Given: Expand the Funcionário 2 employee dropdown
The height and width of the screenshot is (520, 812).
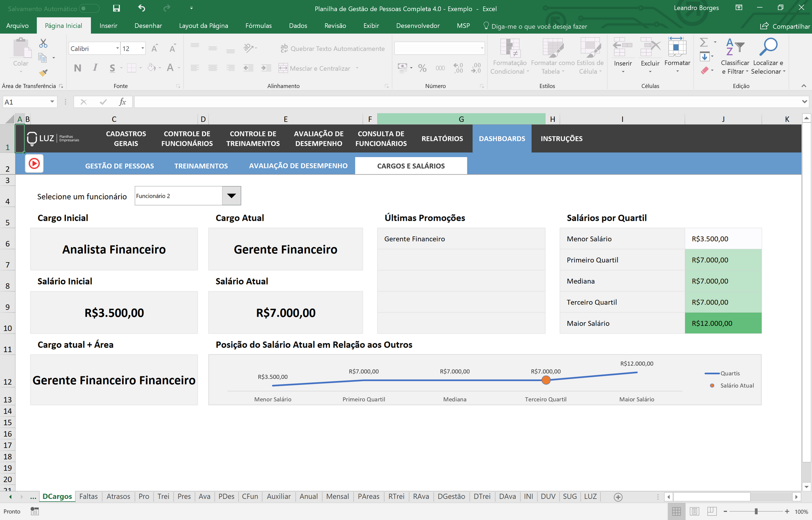Looking at the screenshot, I should (x=232, y=196).
